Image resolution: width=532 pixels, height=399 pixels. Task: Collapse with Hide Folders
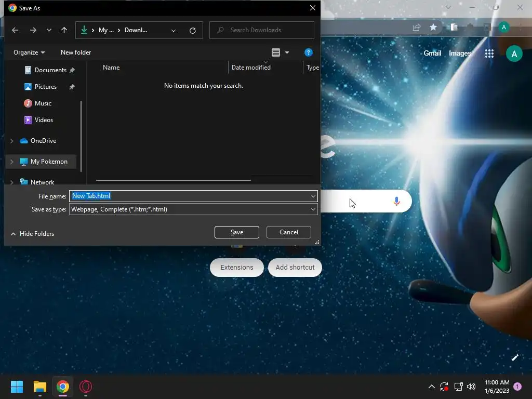(33, 234)
